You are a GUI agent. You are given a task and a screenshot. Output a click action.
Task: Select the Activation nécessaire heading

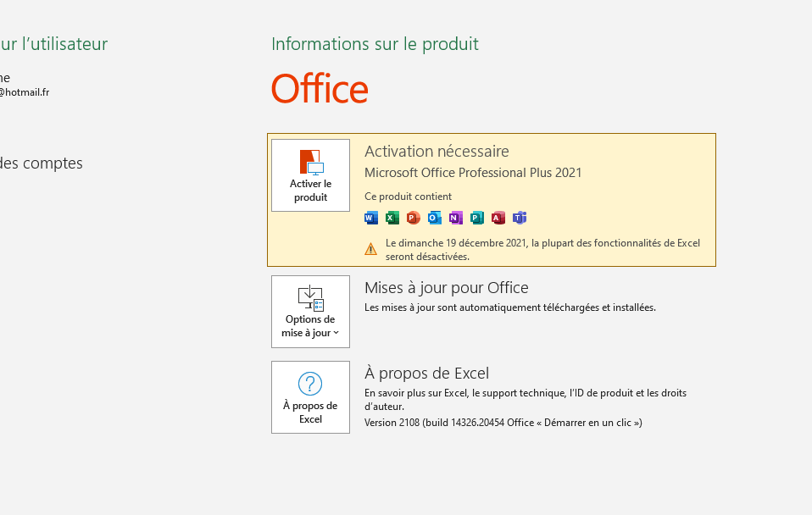coord(437,151)
